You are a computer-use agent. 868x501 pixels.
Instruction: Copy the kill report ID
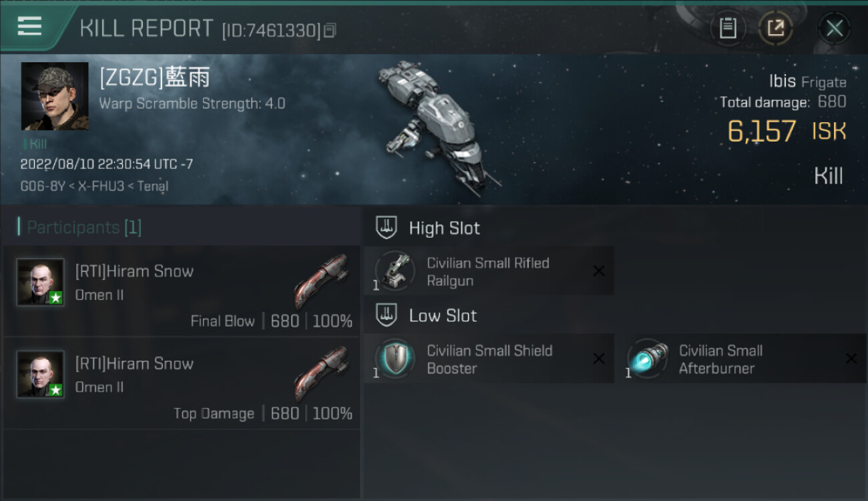pos(331,31)
